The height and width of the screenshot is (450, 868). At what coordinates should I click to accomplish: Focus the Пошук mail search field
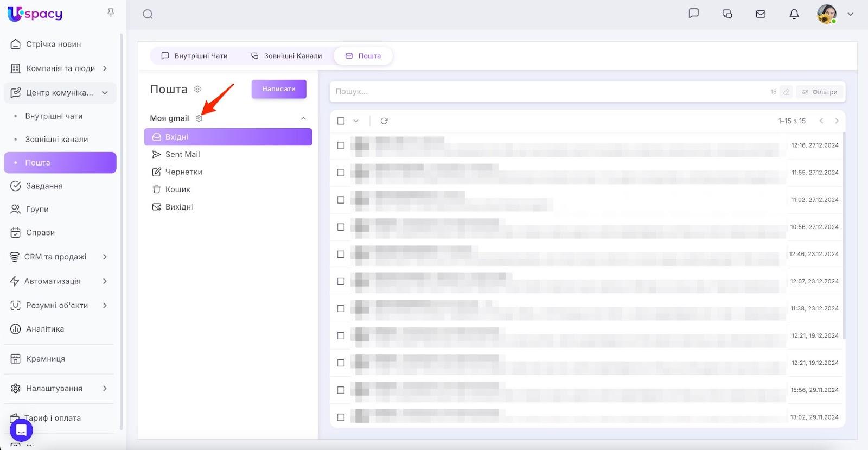[x=548, y=92]
